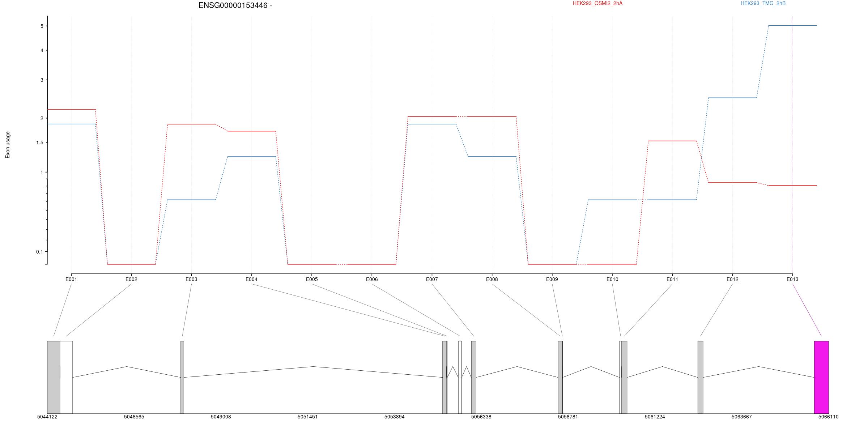Viewport: 868px width, 434px height.
Task: Select the large gray first exon box
Action: pyautogui.click(x=54, y=377)
